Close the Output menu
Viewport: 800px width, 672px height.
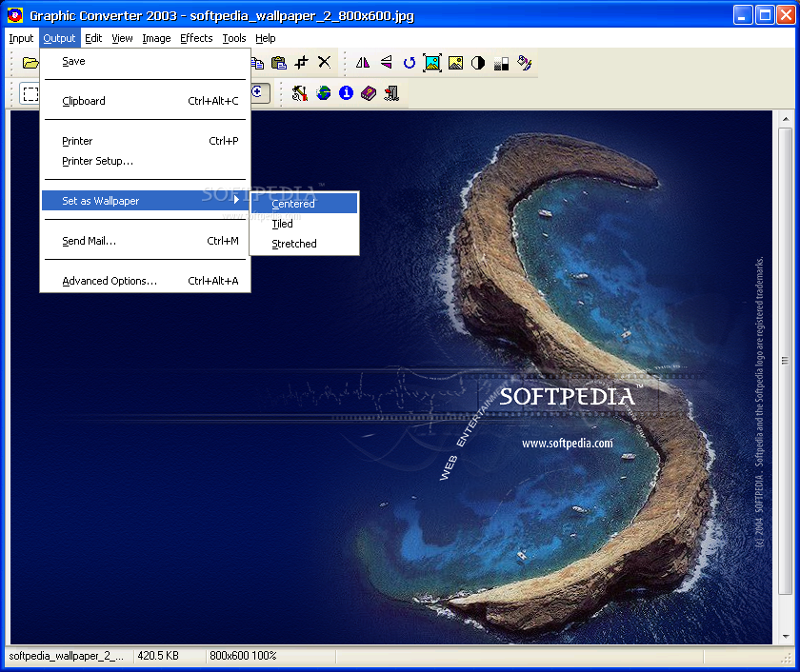[59, 38]
